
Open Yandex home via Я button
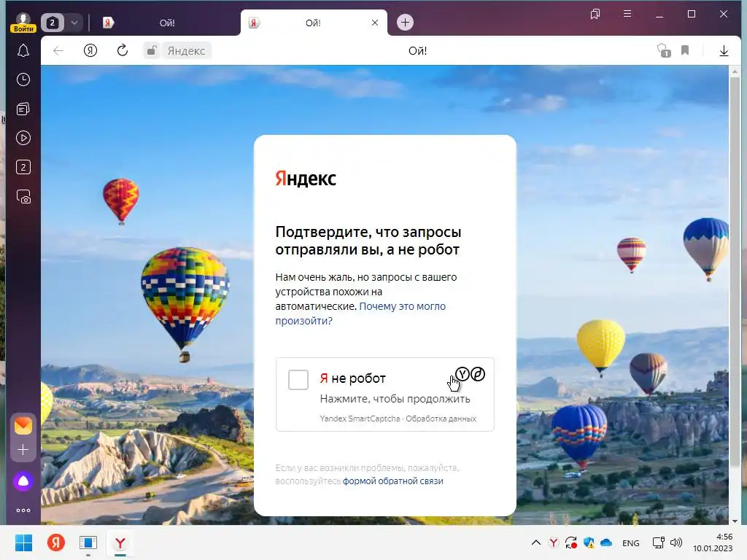(90, 50)
